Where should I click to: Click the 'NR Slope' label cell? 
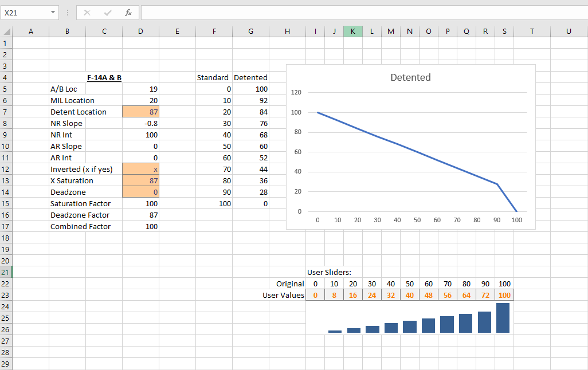[x=67, y=123]
